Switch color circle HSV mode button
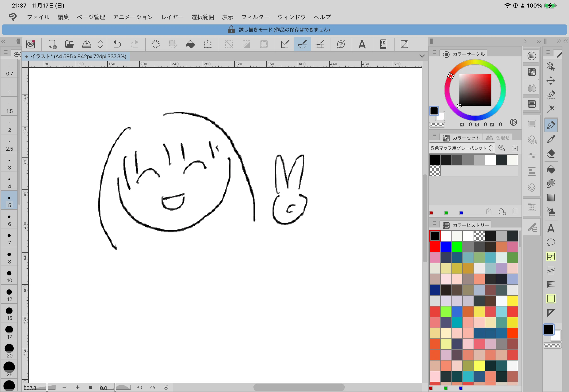Image resolution: width=569 pixels, height=392 pixels. [x=513, y=122]
